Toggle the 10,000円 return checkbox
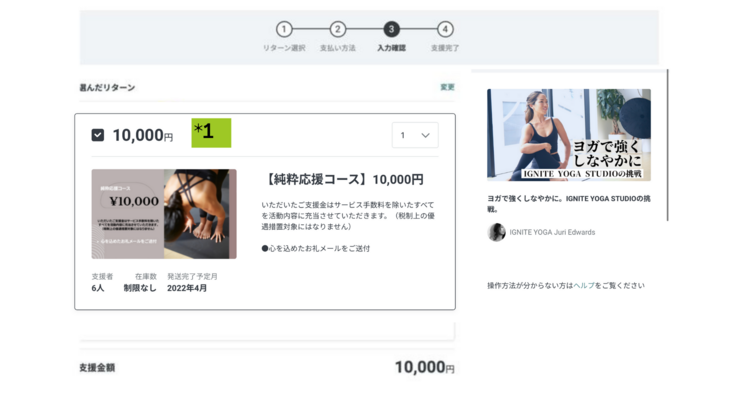The width and height of the screenshot is (736, 414). click(98, 135)
